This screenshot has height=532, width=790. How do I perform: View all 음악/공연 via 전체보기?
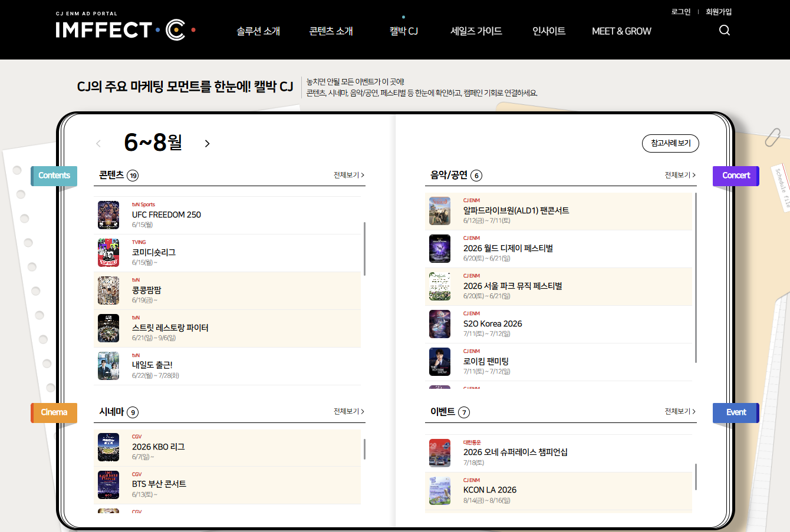[x=680, y=175]
